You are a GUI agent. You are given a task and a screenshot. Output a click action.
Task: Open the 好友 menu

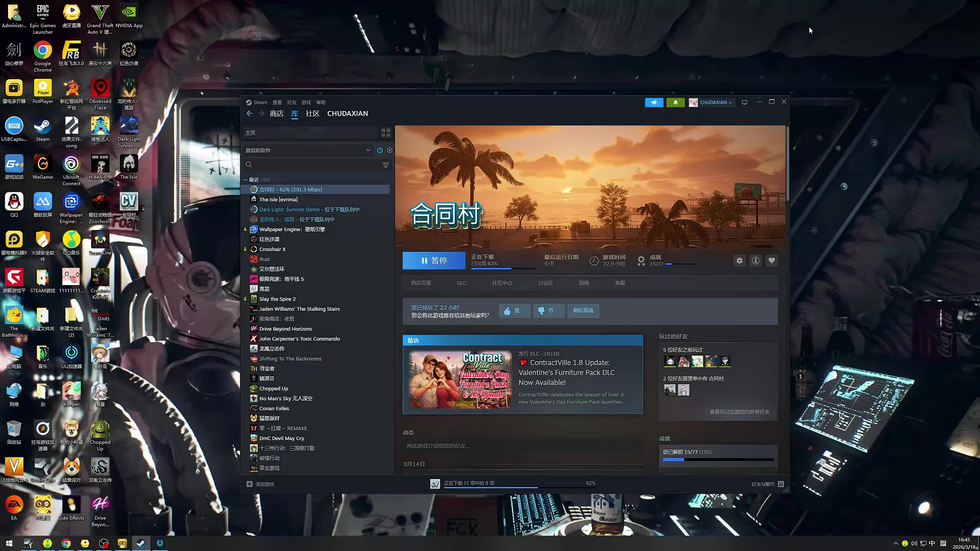tap(291, 103)
